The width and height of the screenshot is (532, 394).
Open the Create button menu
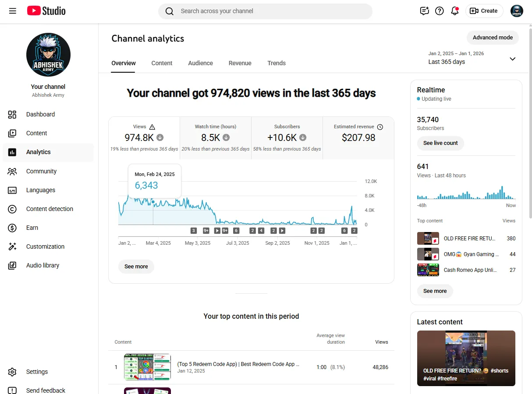click(x=484, y=11)
